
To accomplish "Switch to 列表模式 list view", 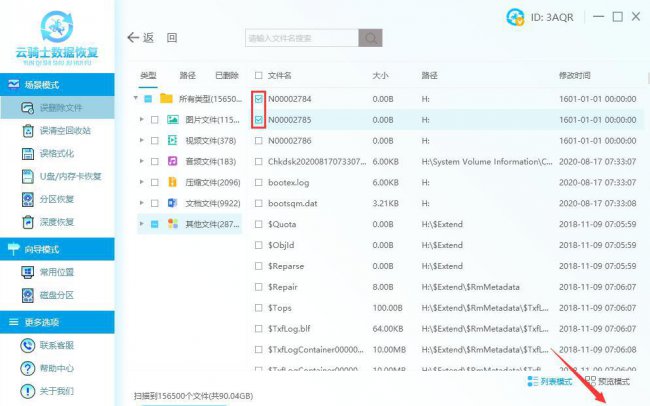I will (x=550, y=382).
